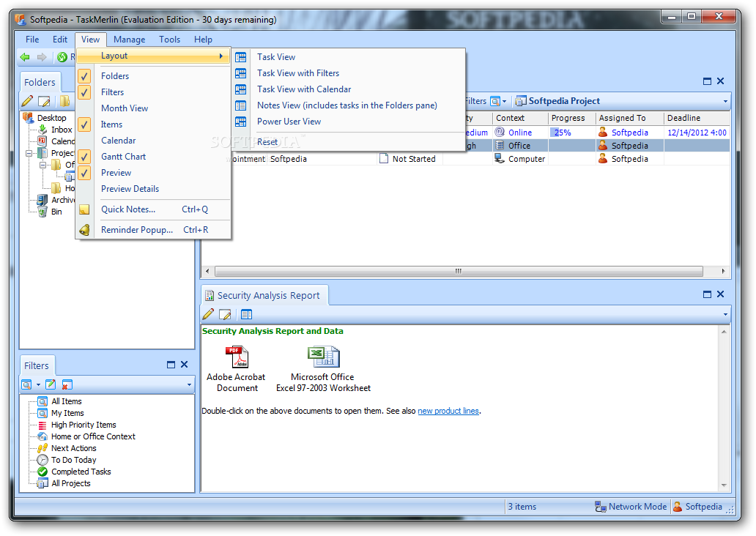
Task: Click the Softpedia Project breadcrumb label
Action: [564, 101]
